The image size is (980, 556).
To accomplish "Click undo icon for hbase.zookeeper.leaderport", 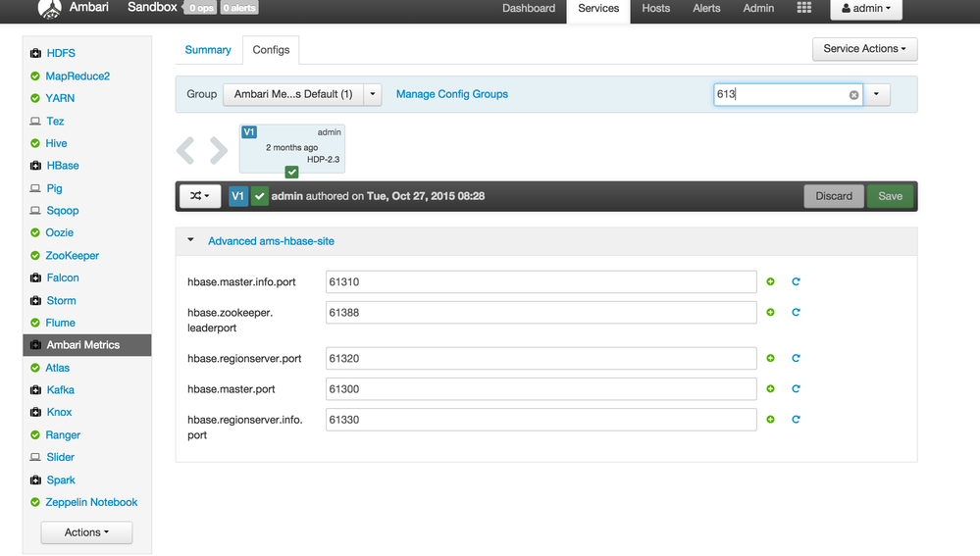I will (796, 313).
